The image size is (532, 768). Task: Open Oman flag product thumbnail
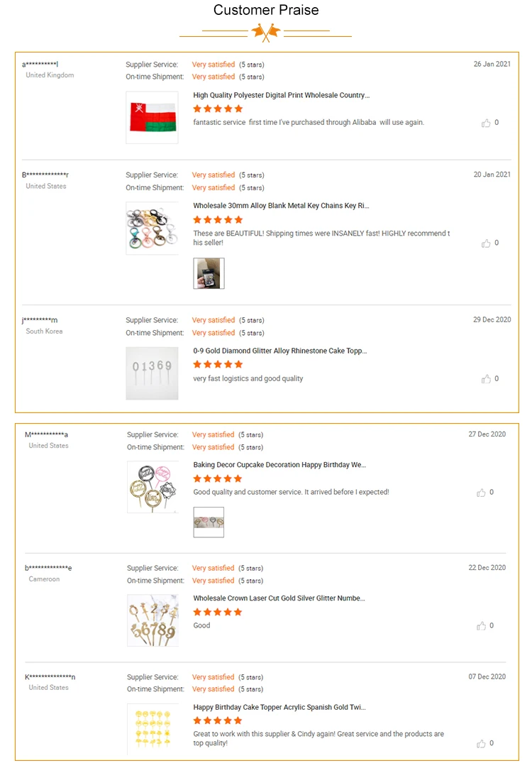click(152, 117)
